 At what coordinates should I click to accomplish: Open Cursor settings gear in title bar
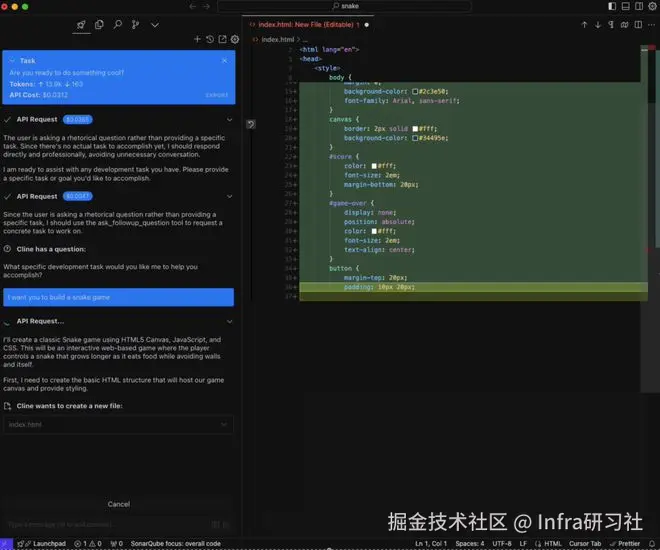(x=652, y=6)
